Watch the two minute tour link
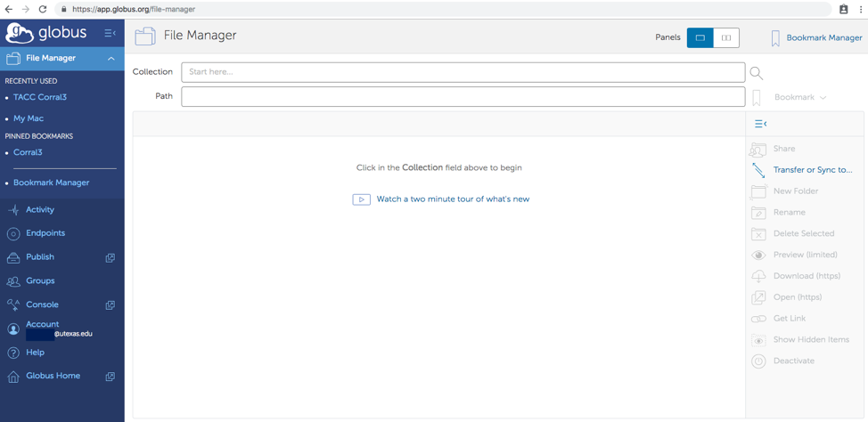 click(453, 199)
